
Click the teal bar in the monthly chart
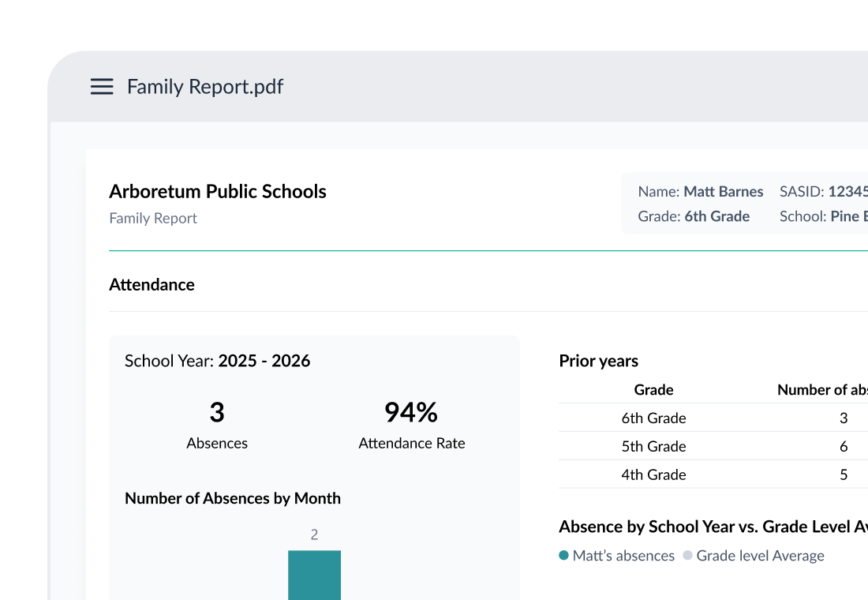pos(314,575)
